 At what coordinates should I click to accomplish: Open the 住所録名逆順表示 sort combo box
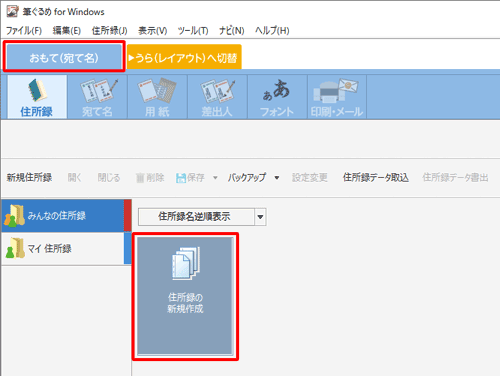coord(202,217)
